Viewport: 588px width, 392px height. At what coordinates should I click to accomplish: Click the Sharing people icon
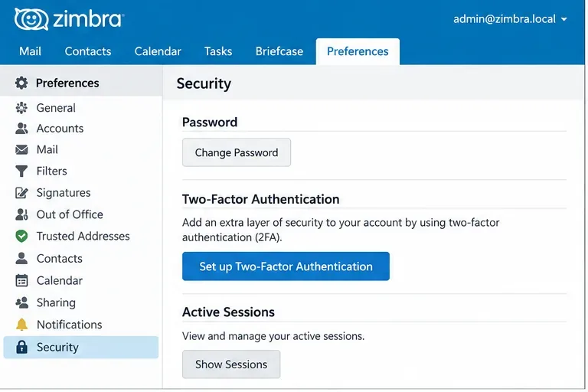click(x=21, y=302)
